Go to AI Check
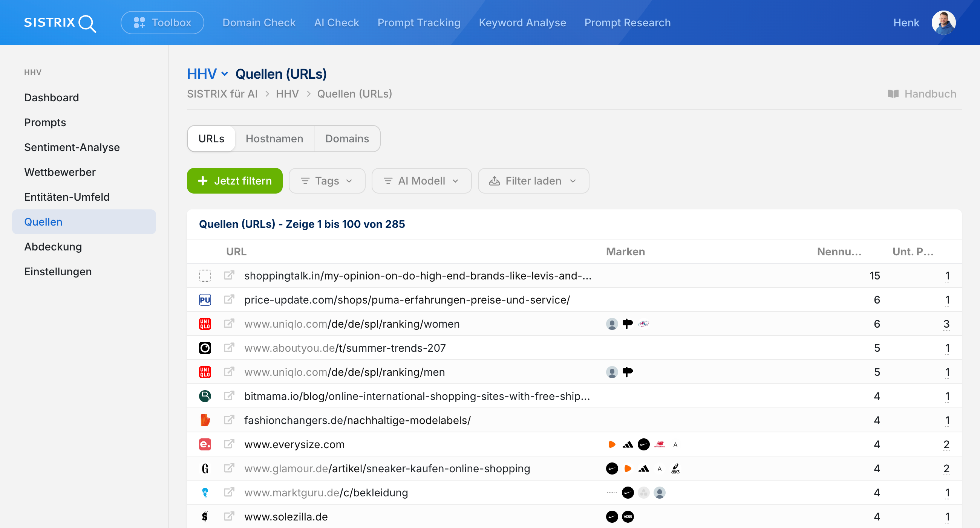The width and height of the screenshot is (980, 528). pyautogui.click(x=337, y=23)
